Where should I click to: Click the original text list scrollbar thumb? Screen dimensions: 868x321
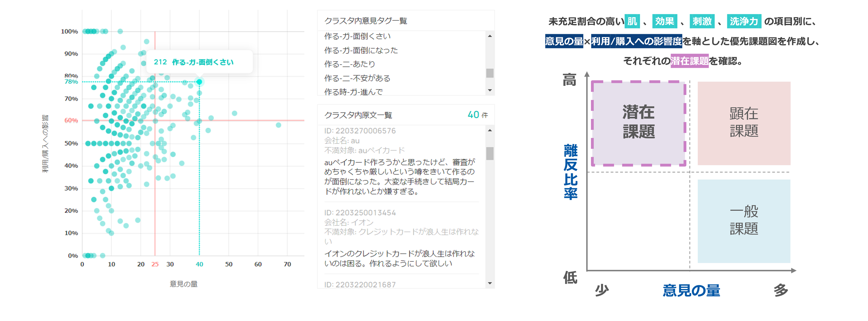[490, 153]
